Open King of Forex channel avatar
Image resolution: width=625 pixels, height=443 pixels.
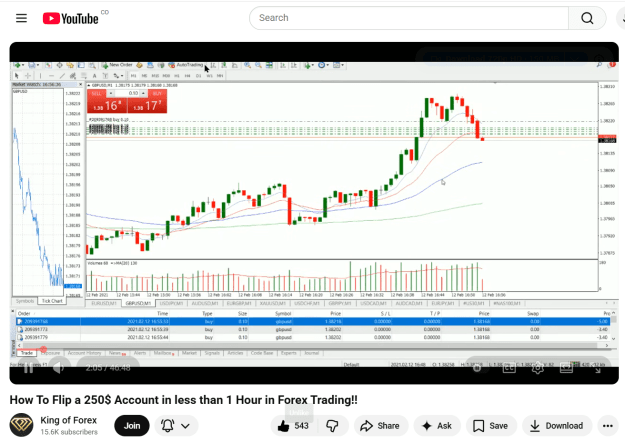22,425
